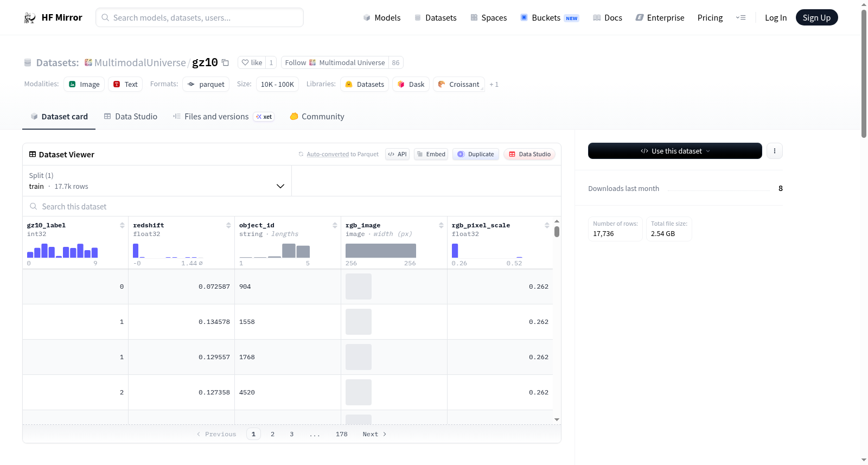Click the datasets stack icon beside Datasets:

(x=28, y=62)
